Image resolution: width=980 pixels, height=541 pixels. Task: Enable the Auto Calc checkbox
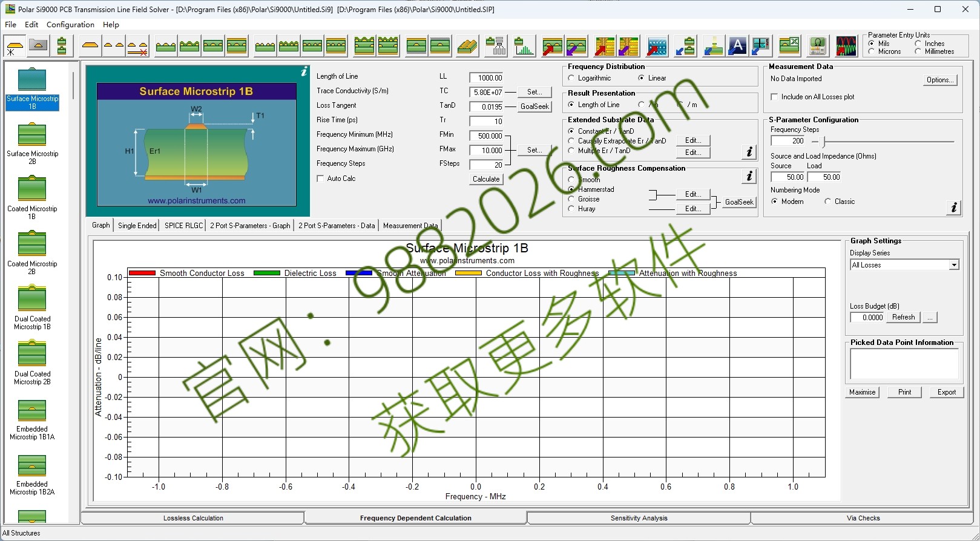pyautogui.click(x=320, y=179)
